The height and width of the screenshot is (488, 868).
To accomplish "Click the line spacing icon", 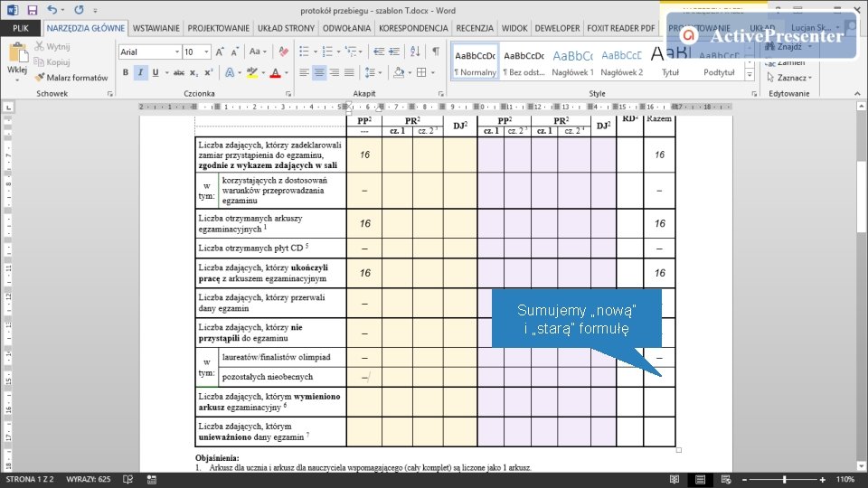I will [x=370, y=72].
